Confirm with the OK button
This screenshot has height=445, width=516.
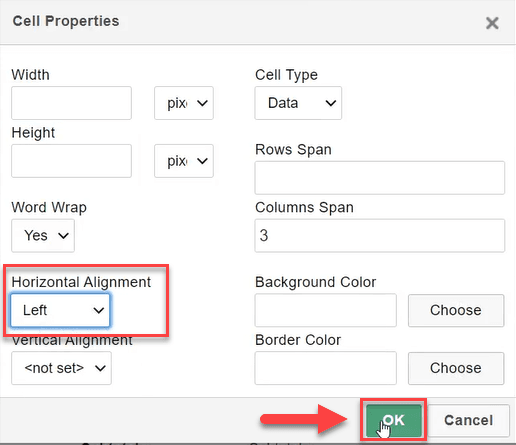tap(394, 420)
